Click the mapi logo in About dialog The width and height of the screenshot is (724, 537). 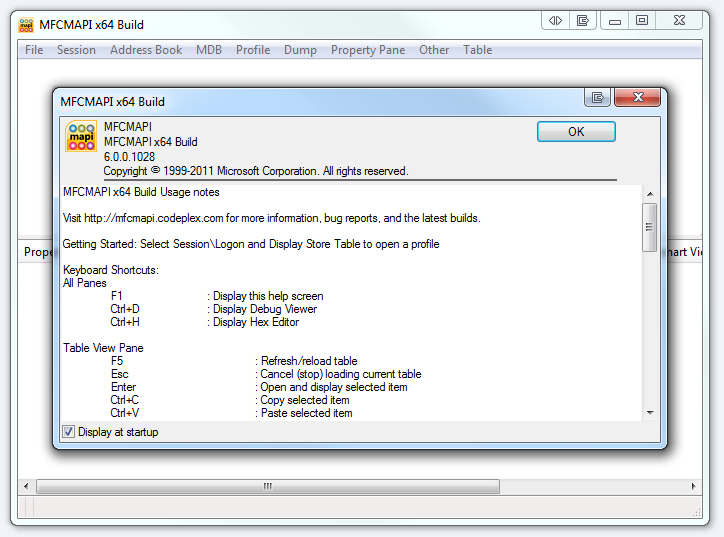pos(80,137)
